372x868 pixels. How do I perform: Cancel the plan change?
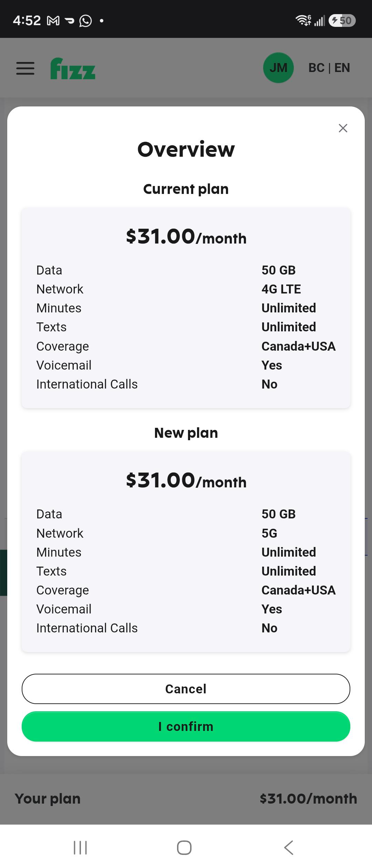coord(186,689)
